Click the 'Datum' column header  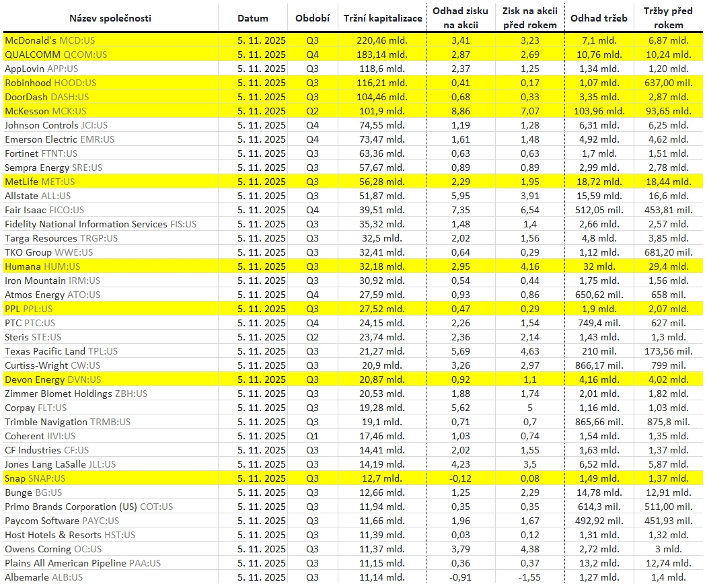click(x=253, y=18)
